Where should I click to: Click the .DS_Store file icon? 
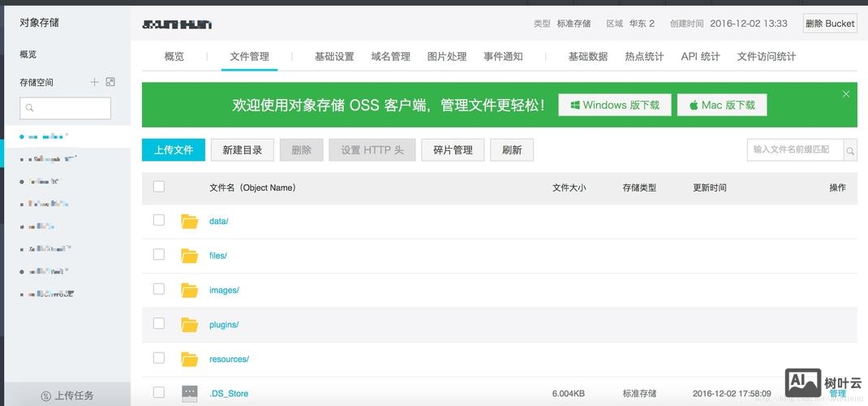click(x=190, y=394)
